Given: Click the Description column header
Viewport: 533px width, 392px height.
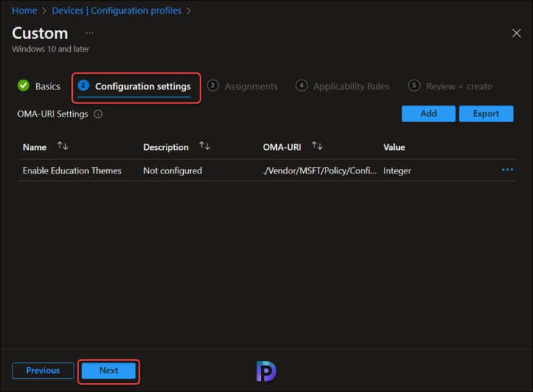Looking at the screenshot, I should pos(166,147).
